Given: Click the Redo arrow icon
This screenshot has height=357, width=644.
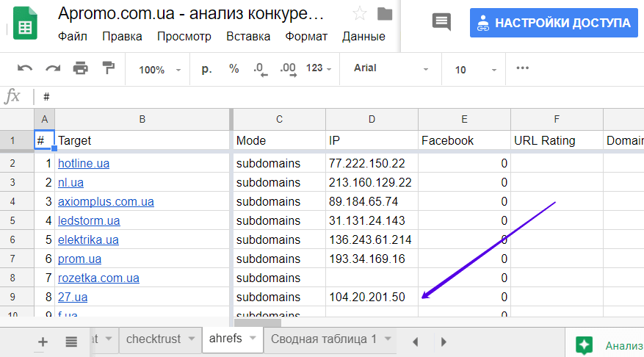Looking at the screenshot, I should 53,68.
